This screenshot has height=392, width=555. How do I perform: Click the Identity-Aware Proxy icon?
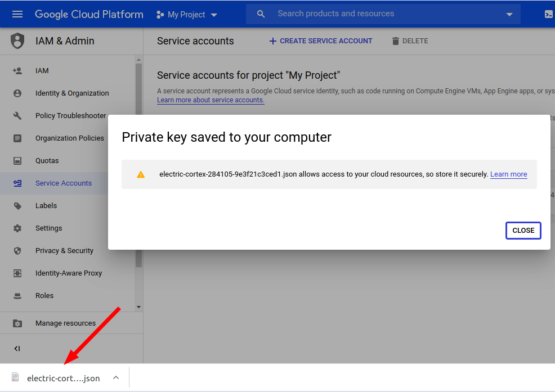(17, 273)
